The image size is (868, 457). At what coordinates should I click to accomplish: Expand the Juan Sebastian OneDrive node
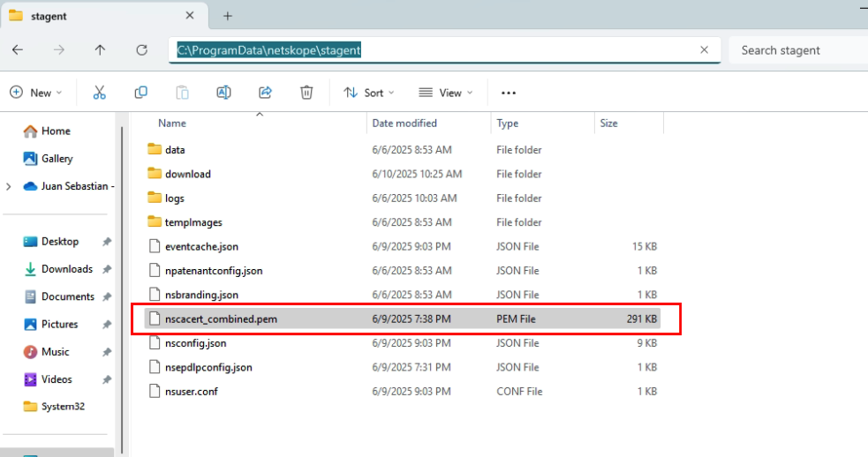tap(8, 186)
